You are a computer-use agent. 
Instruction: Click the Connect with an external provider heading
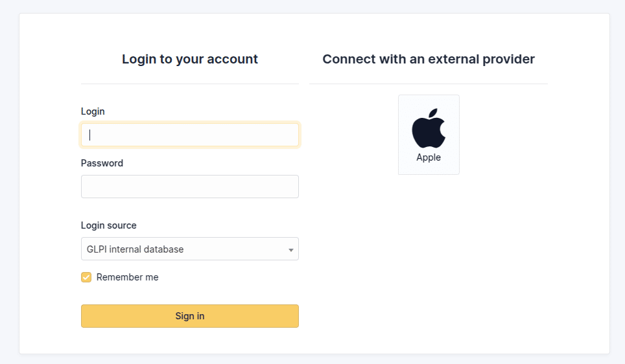pos(429,59)
